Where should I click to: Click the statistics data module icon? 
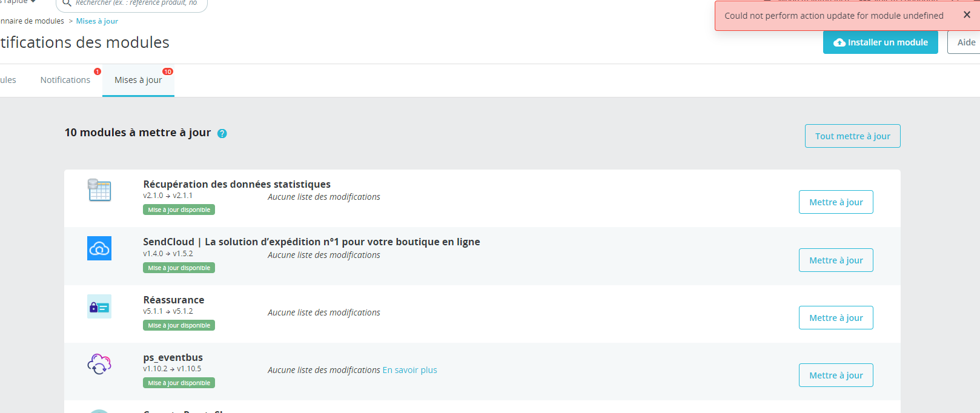click(99, 190)
